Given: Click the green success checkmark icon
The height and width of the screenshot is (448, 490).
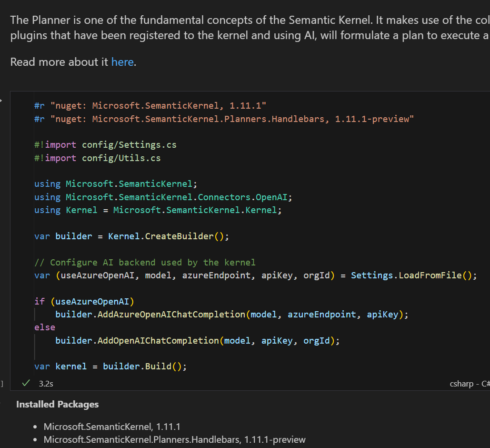Looking at the screenshot, I should (26, 383).
